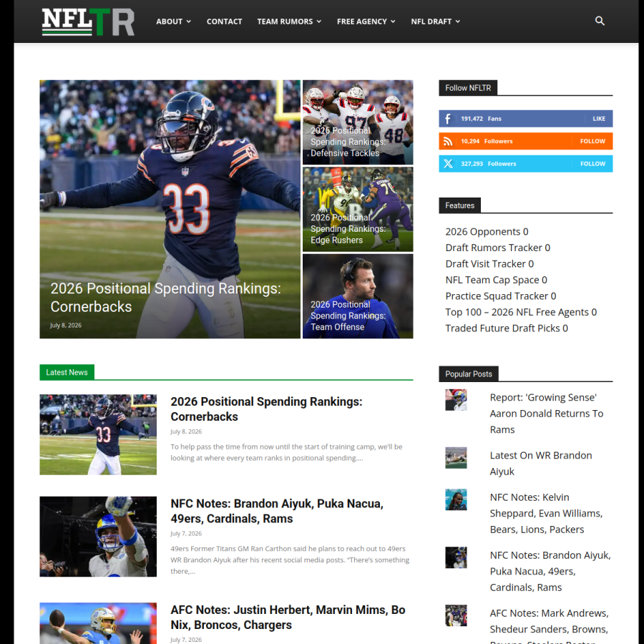Open the Latest News Cornerbacks headline
Screen dimensions: 644x644
[x=266, y=409]
